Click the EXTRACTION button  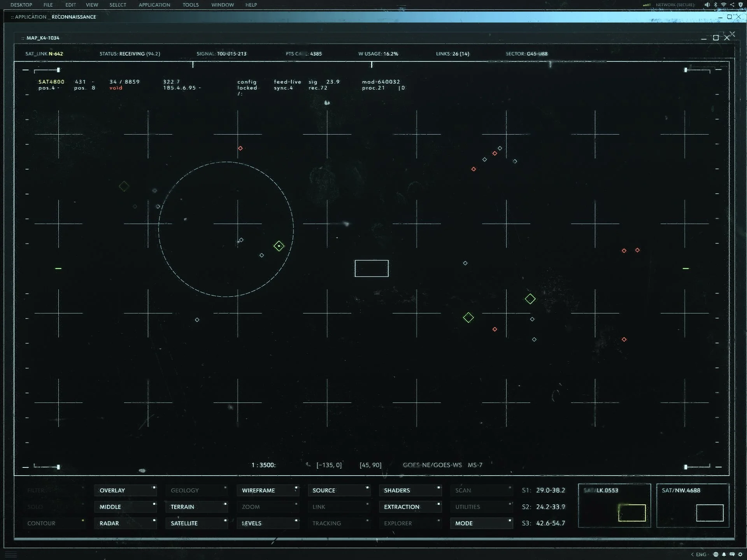(410, 507)
